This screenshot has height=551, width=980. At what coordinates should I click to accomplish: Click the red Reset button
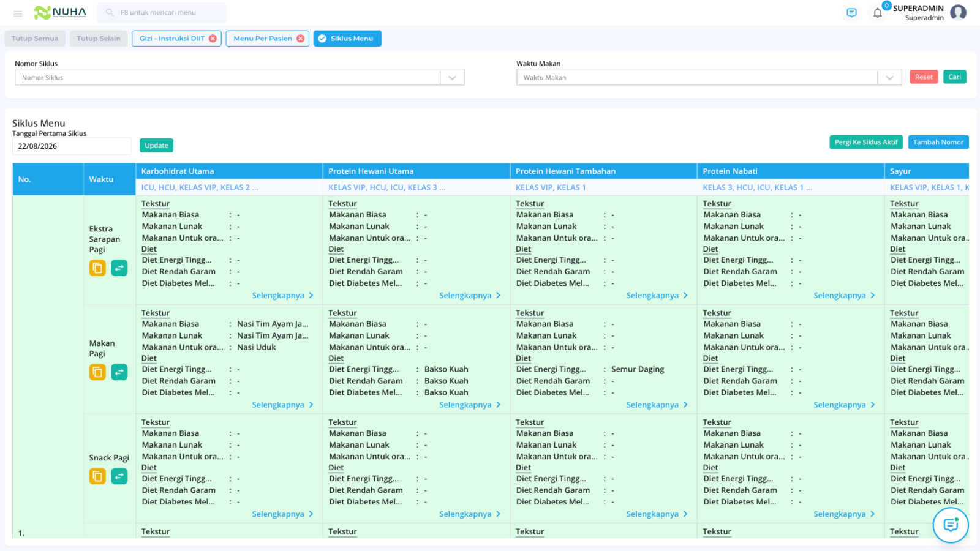click(x=924, y=77)
